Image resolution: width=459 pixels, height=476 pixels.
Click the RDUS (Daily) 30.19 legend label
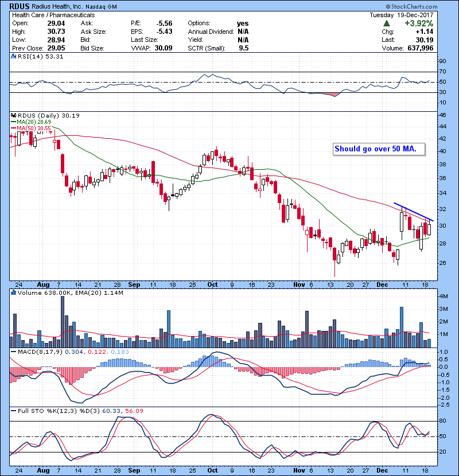click(x=49, y=115)
